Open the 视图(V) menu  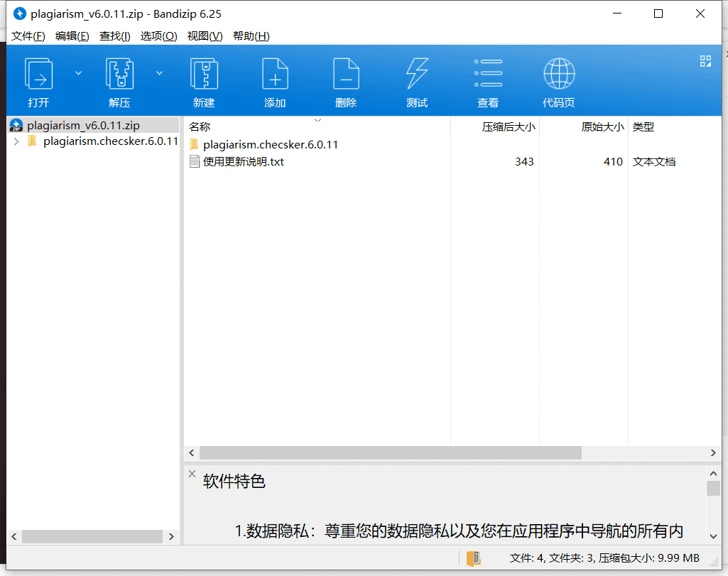[205, 36]
